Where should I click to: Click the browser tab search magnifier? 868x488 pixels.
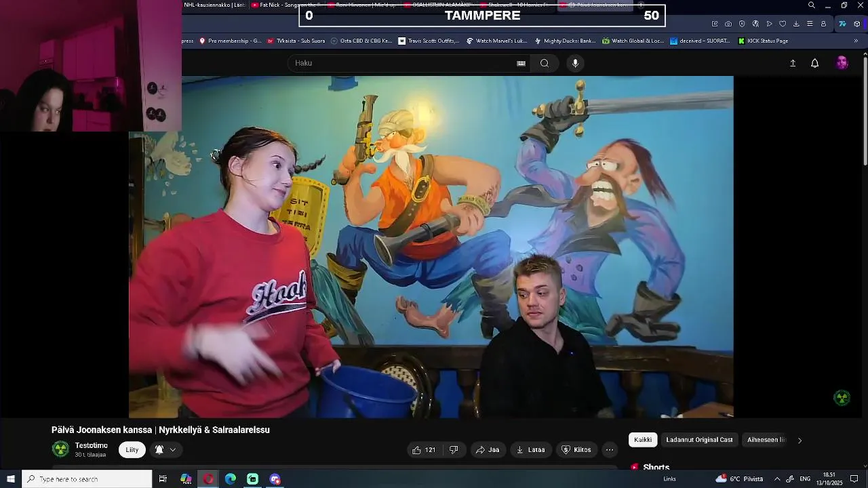pyautogui.click(x=812, y=5)
